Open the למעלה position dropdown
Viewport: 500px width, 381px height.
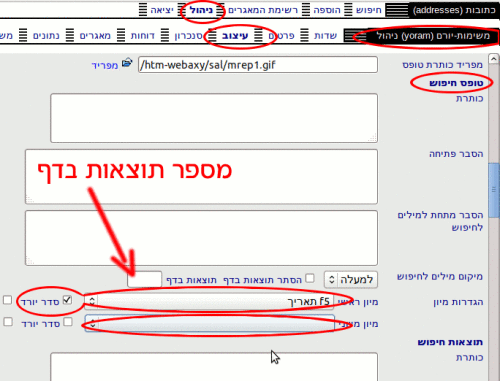point(351,279)
